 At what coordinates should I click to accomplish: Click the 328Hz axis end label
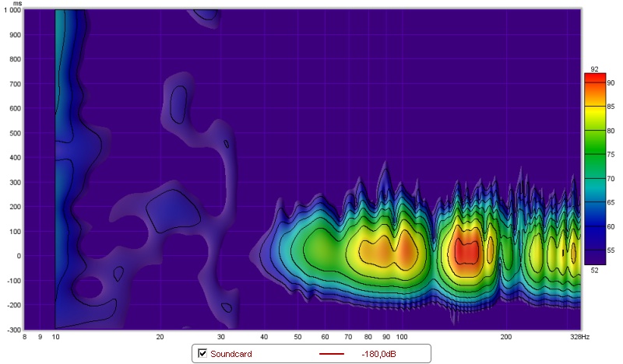click(579, 337)
